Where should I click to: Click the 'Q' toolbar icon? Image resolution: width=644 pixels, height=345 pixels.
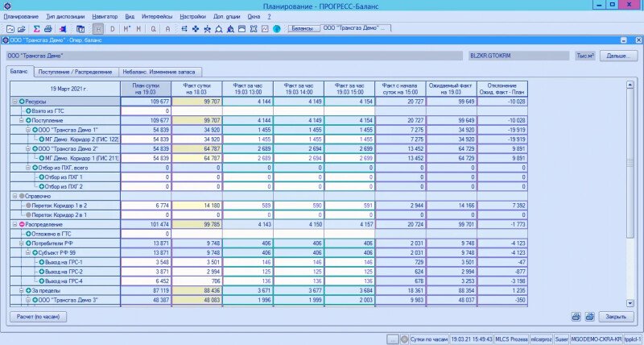click(151, 29)
